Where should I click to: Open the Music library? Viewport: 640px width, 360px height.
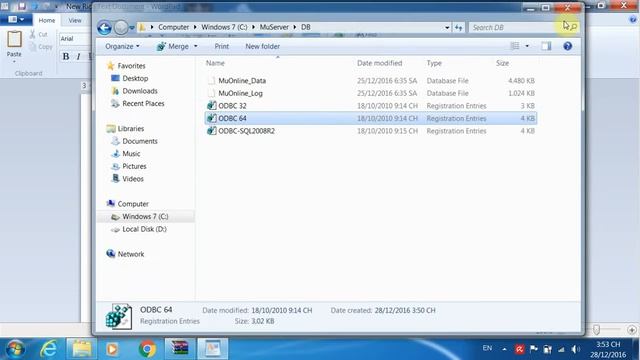131,154
